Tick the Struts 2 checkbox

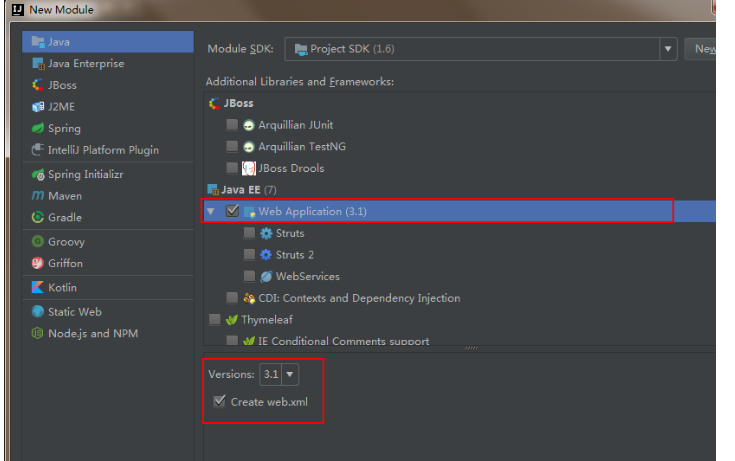pos(249,254)
